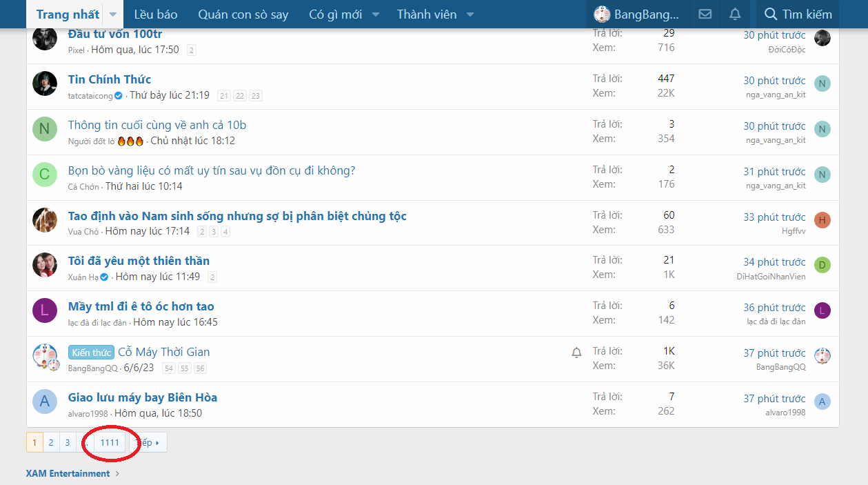868x485 pixels.
Task: Open the Lều báo menu item
Action: [155, 14]
